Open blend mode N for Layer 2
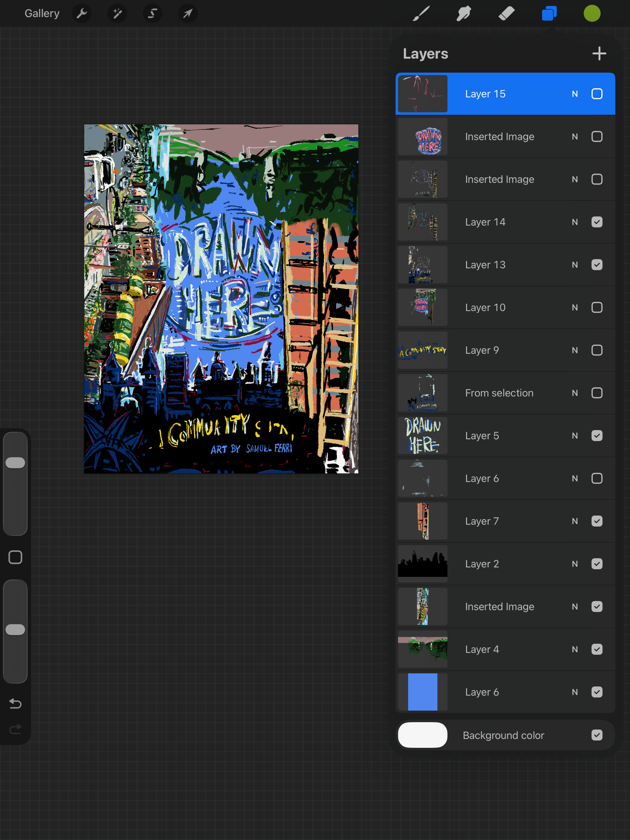630x840 pixels. click(575, 564)
